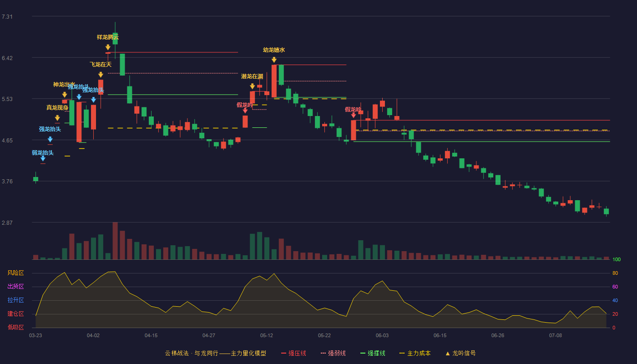
Task: Click the 飞龙在天 signal arrow
Action: click(x=101, y=75)
